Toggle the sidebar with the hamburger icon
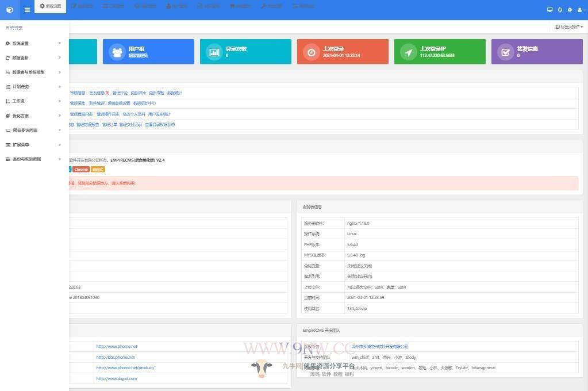Screen dimensions: 588x391 coord(28,10)
